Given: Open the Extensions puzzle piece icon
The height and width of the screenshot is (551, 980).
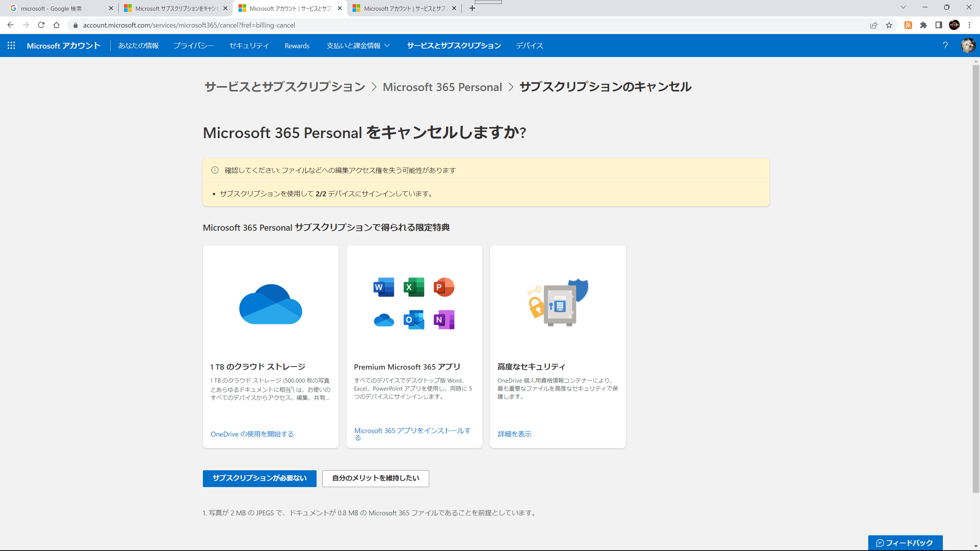Looking at the screenshot, I should [923, 25].
